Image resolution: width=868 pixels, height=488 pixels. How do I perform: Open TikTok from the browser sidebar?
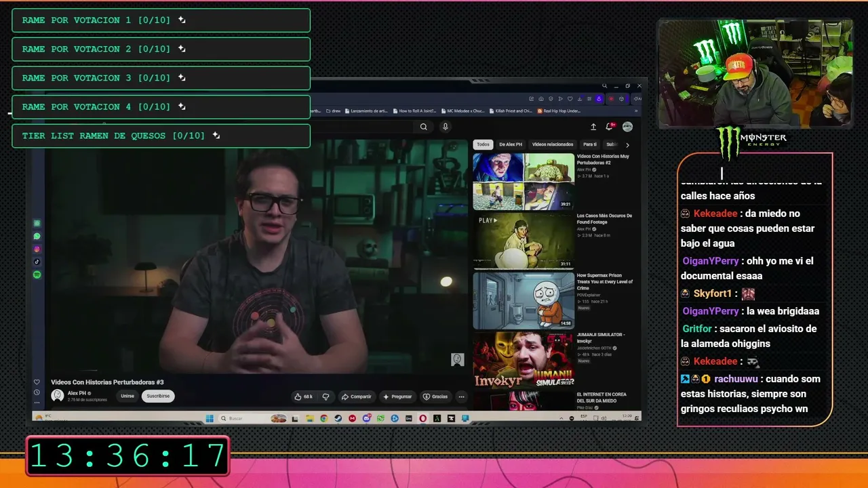click(x=37, y=262)
